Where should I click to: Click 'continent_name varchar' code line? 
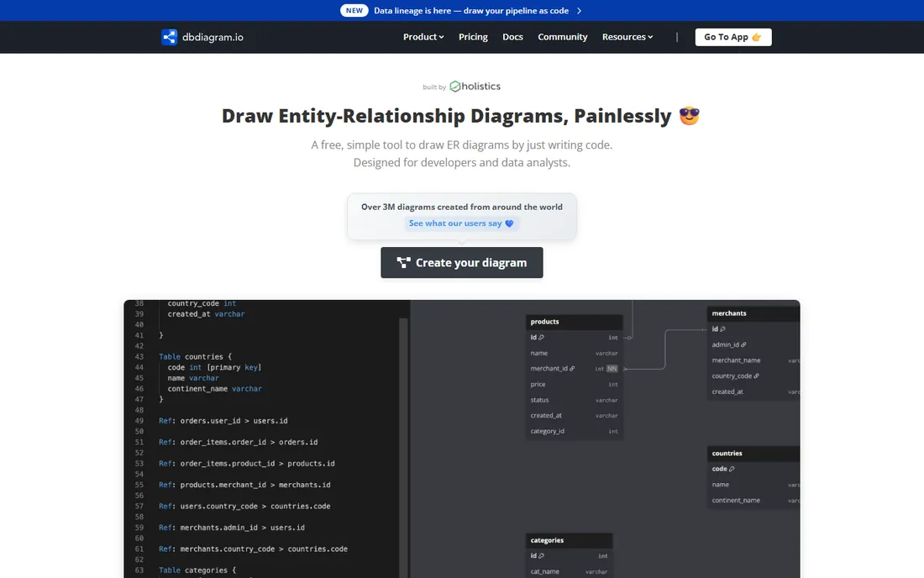[x=214, y=389]
